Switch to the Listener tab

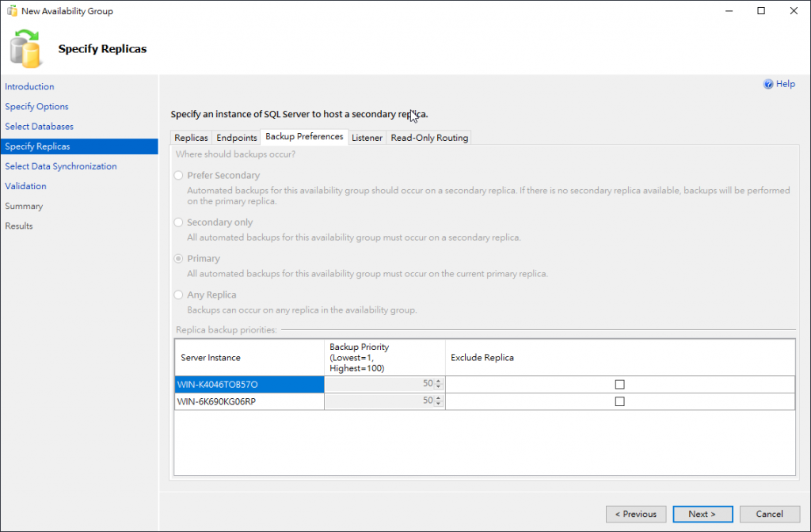[367, 138]
